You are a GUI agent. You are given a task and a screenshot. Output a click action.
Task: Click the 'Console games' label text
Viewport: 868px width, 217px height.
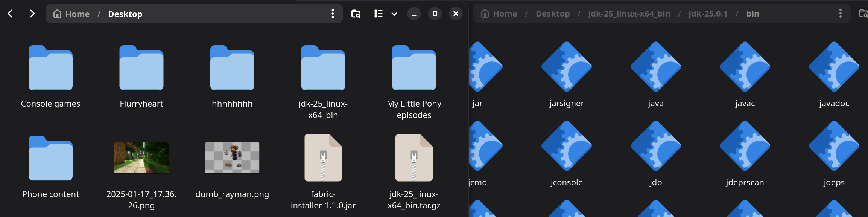coord(50,104)
